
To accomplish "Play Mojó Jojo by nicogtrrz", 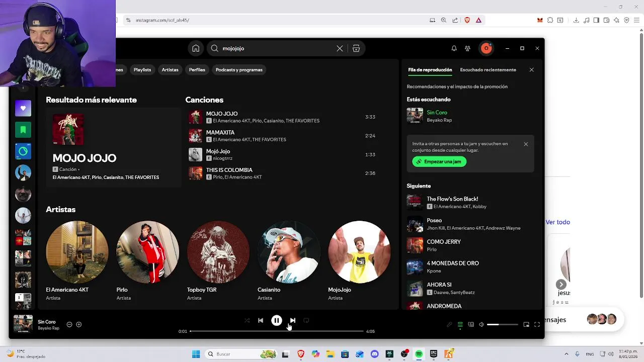I will tap(282, 154).
